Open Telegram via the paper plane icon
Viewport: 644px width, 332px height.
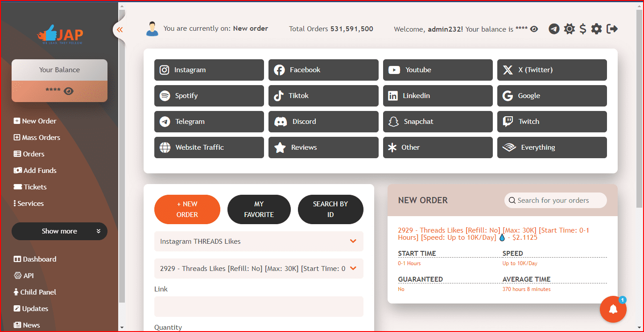pyautogui.click(x=554, y=29)
